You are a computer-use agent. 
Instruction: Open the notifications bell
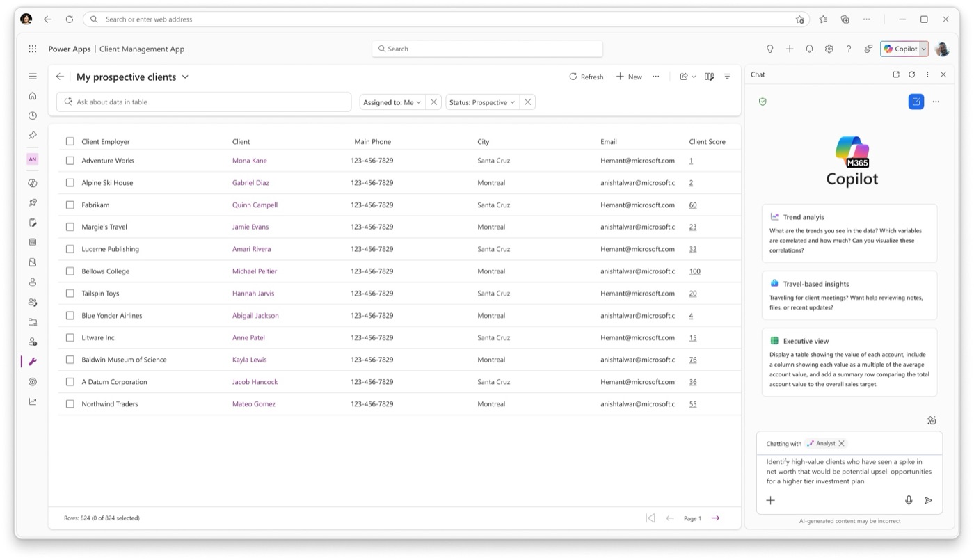point(809,49)
